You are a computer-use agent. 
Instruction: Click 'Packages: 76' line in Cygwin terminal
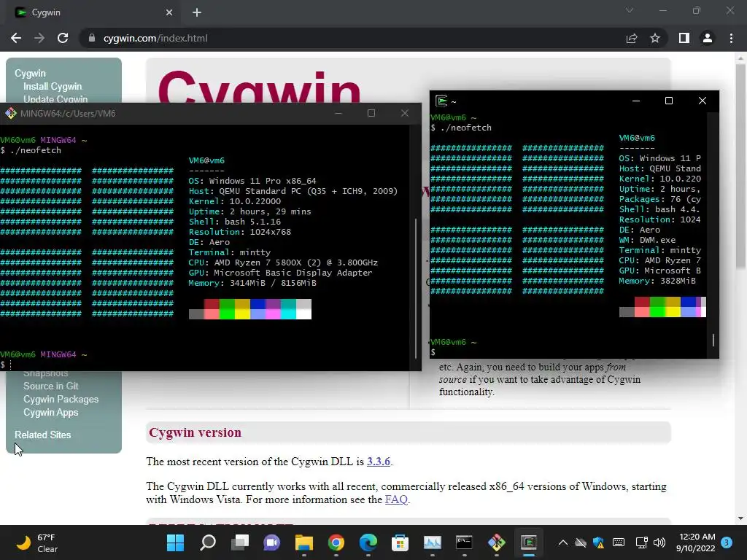659,199
